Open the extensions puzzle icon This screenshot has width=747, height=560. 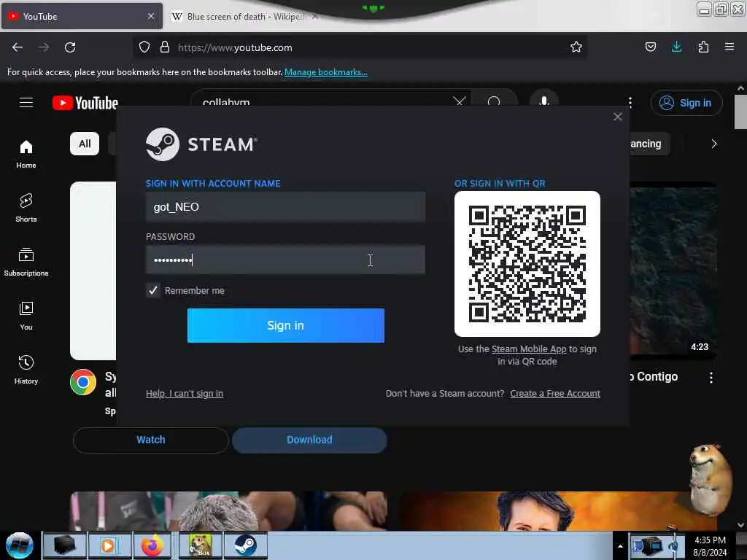click(703, 47)
